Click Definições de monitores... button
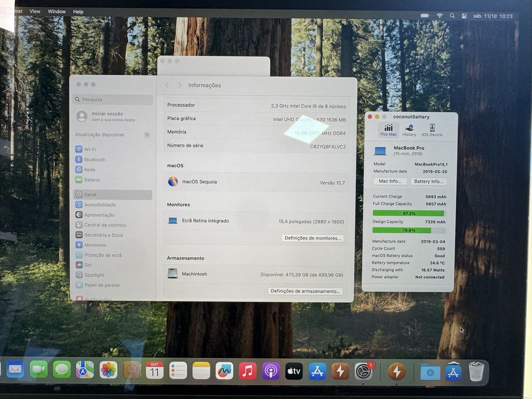This screenshot has height=399, width=532. (x=313, y=238)
